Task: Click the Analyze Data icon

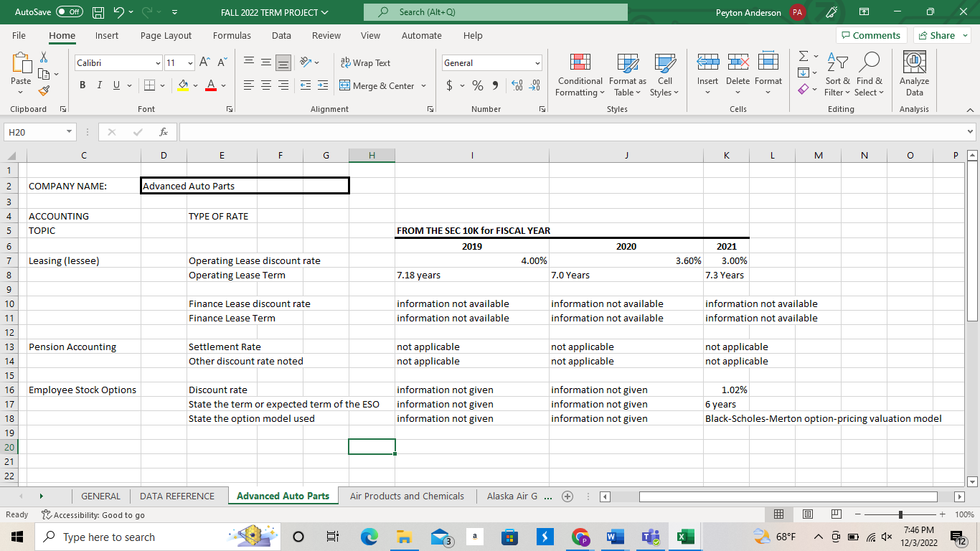Action: (x=914, y=74)
